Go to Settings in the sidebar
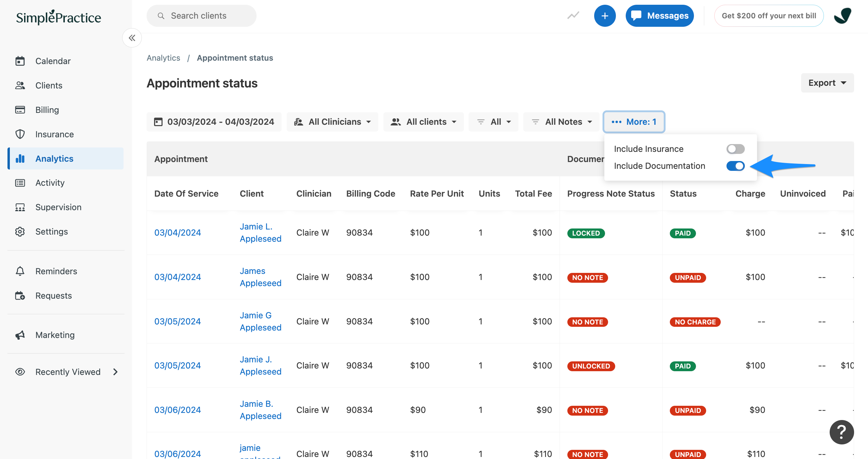This screenshot has width=868, height=459. (65, 232)
